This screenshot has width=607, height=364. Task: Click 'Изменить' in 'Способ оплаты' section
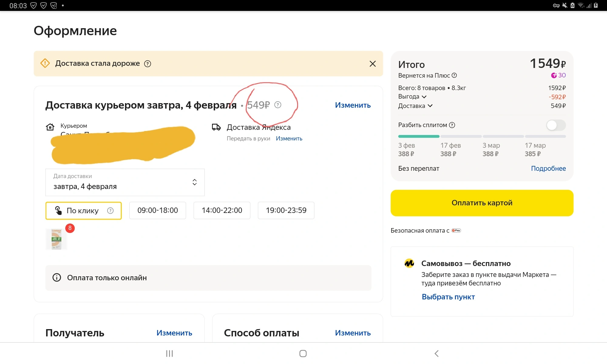353,333
